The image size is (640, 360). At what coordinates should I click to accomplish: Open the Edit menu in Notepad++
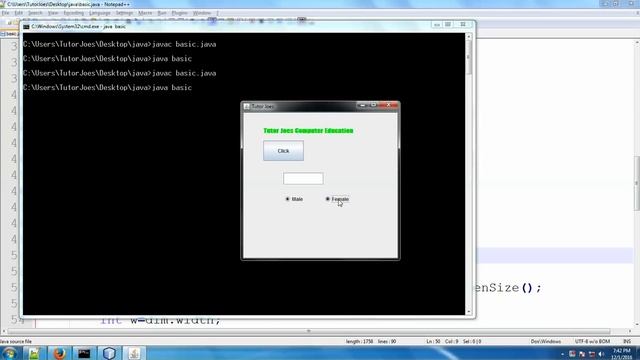tap(19, 13)
